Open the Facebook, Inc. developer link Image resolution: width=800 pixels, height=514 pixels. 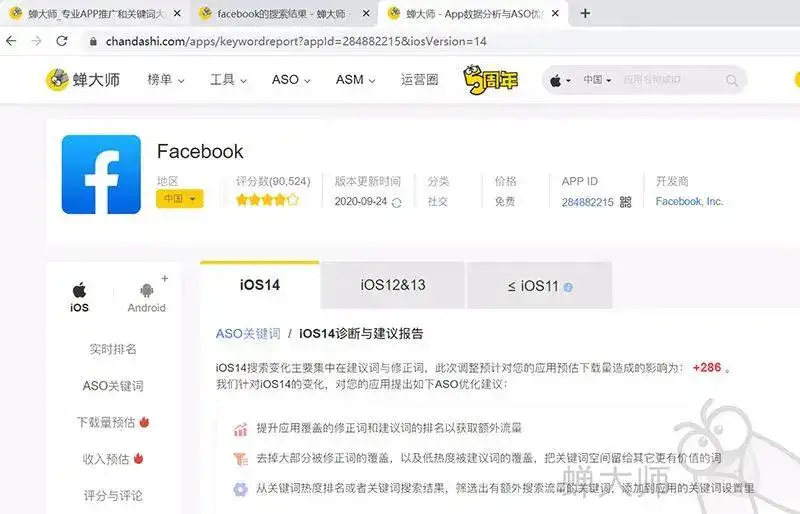coord(689,202)
